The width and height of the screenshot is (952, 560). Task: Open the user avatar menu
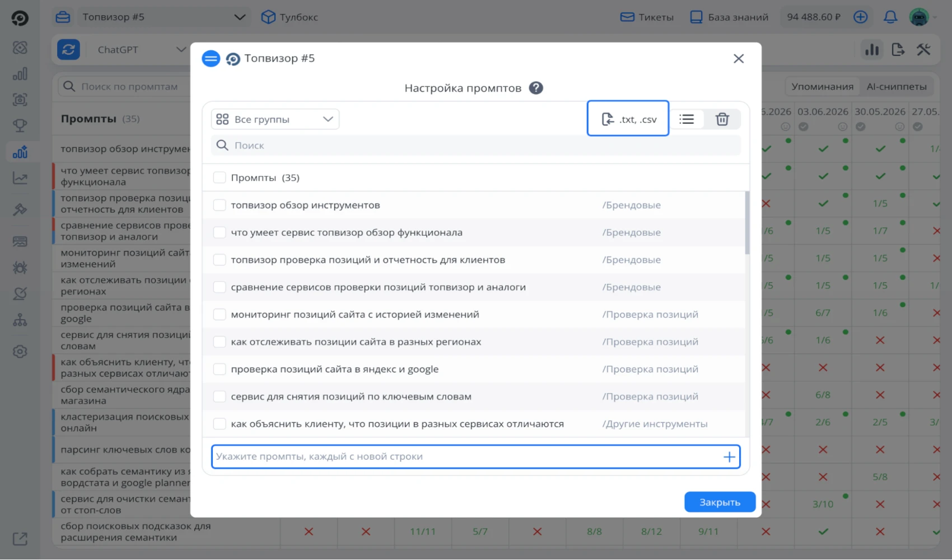pos(919,17)
